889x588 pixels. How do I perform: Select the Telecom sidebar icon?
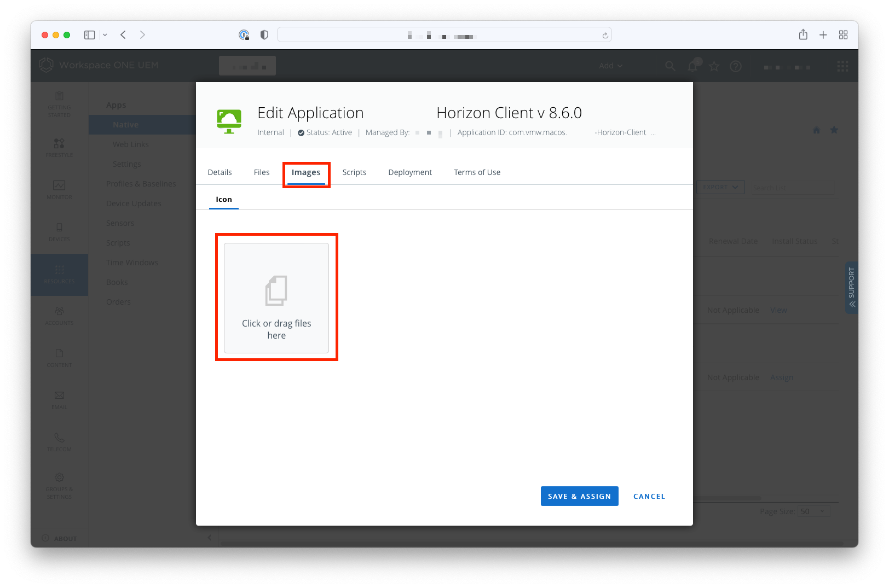[59, 441]
